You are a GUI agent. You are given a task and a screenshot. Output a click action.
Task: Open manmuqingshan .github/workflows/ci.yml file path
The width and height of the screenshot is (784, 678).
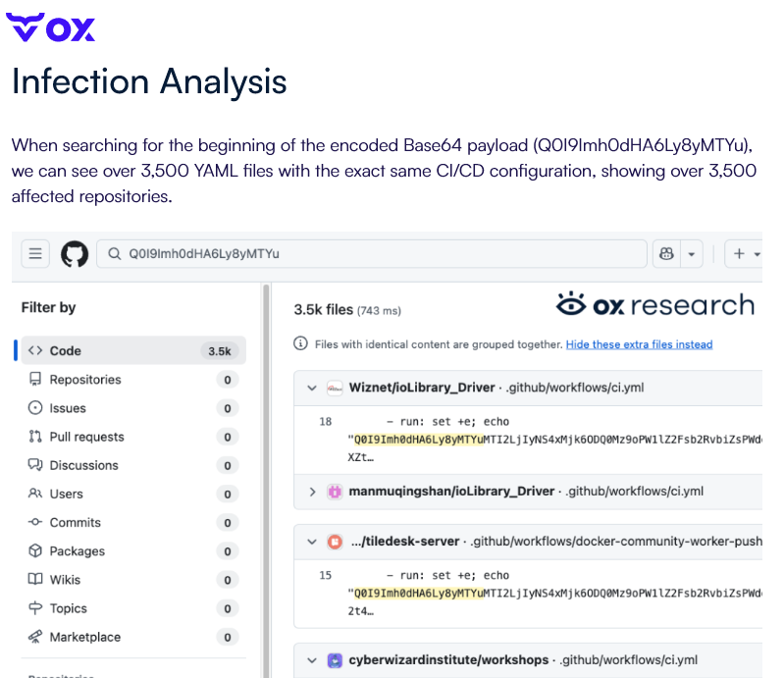tap(635, 492)
